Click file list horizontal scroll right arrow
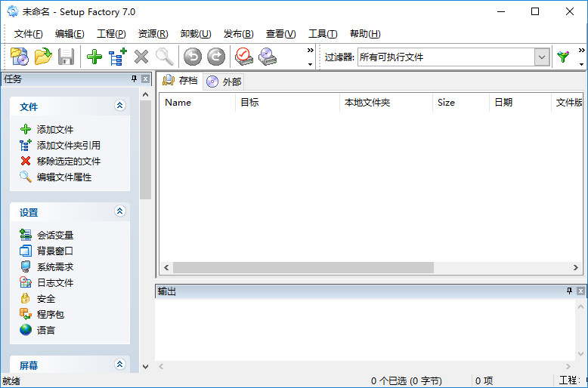Image resolution: width=588 pixels, height=388 pixels. (576, 267)
